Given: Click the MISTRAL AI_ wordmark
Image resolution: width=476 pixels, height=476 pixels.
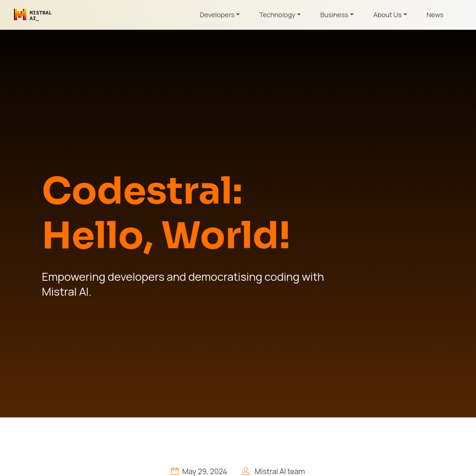Looking at the screenshot, I should (x=41, y=14).
